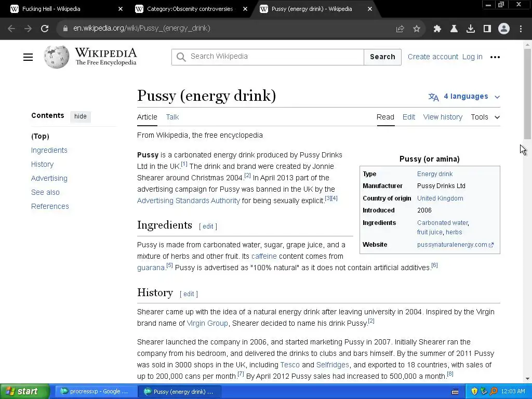Switch to the Fucking Hell - Wikipedia tab
532x399 pixels.
[51, 9]
